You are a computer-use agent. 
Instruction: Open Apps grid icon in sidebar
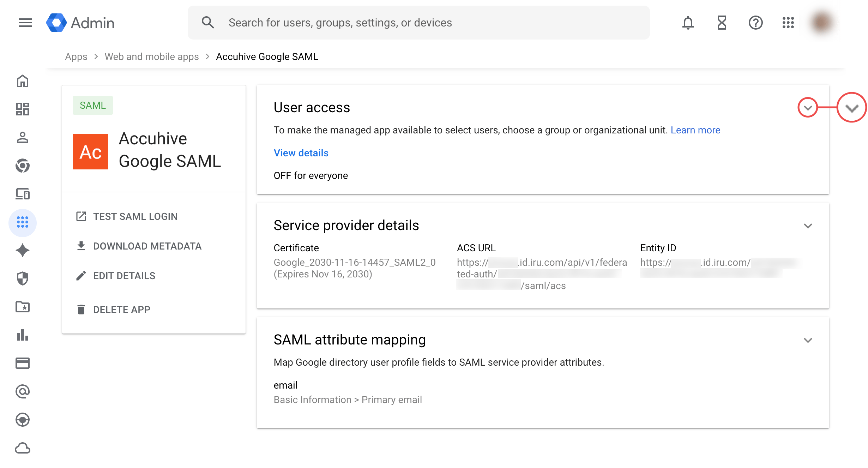23,222
